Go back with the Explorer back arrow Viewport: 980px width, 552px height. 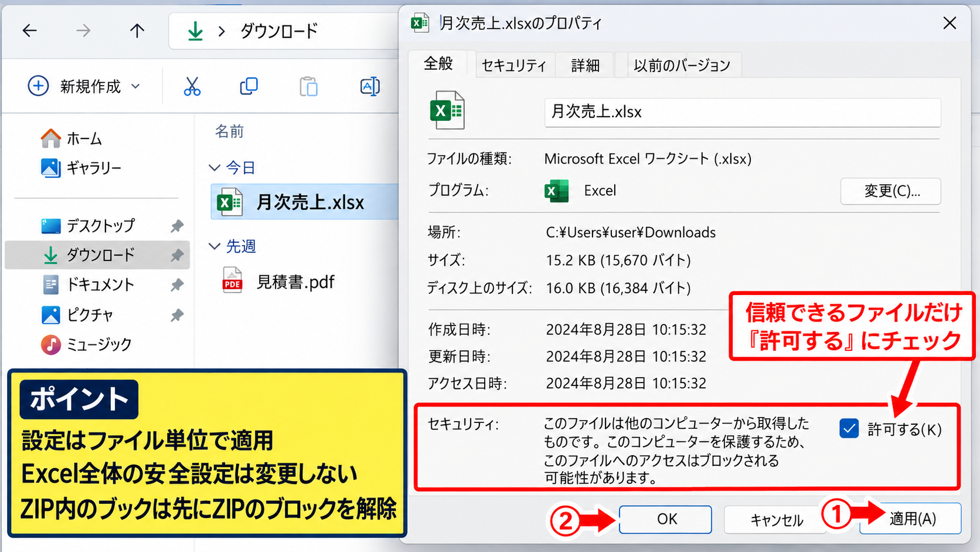click(29, 31)
